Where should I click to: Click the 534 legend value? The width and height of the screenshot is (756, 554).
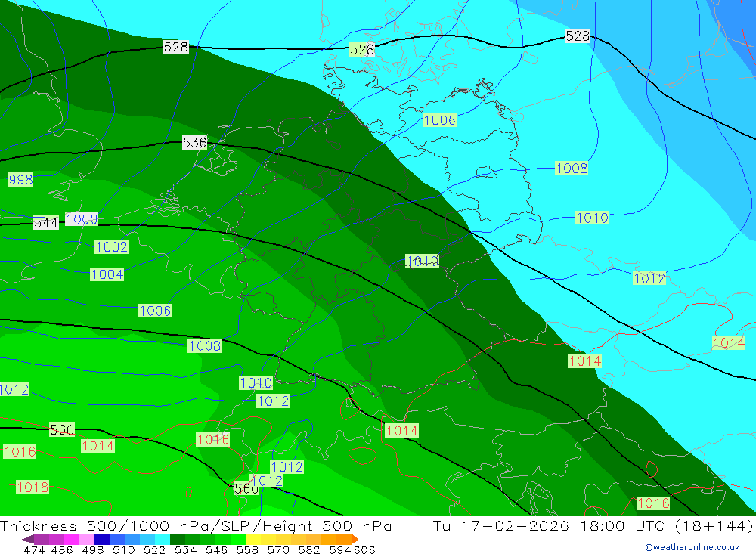pos(186,549)
